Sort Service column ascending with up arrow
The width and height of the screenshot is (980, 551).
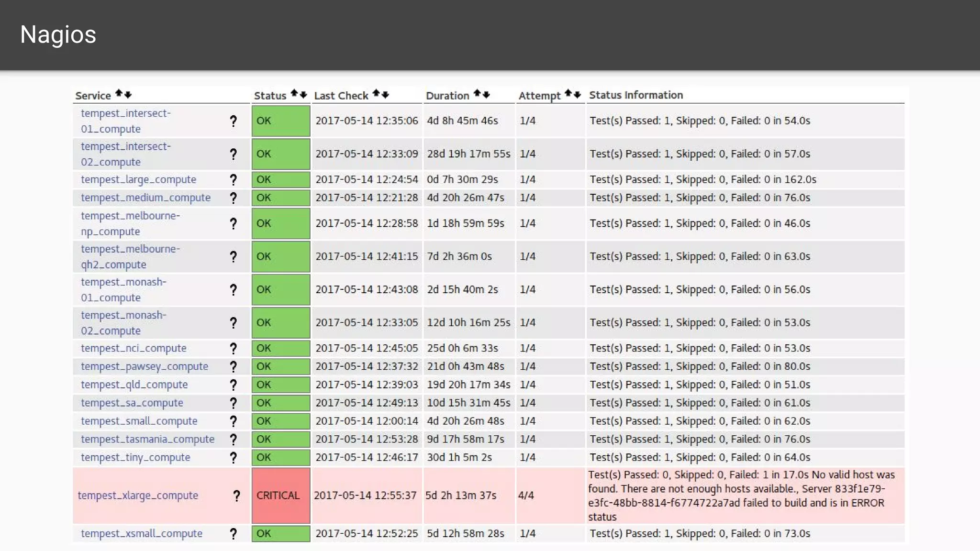119,94
